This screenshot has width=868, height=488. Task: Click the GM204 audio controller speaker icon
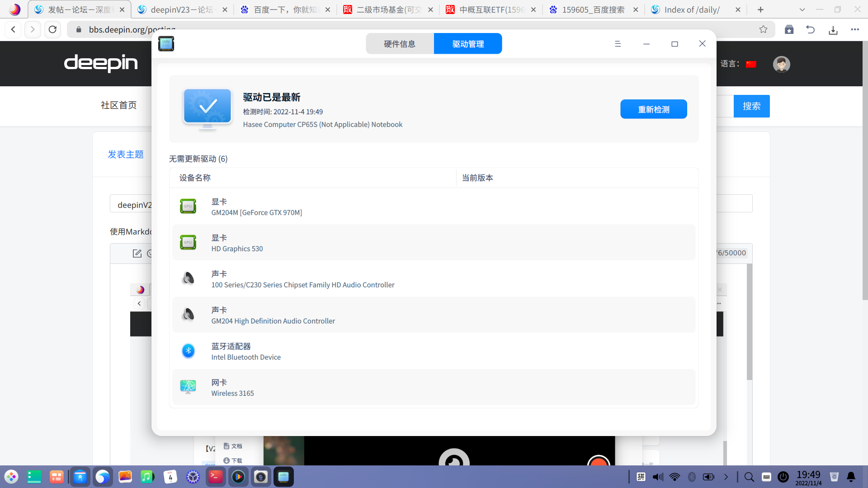188,314
